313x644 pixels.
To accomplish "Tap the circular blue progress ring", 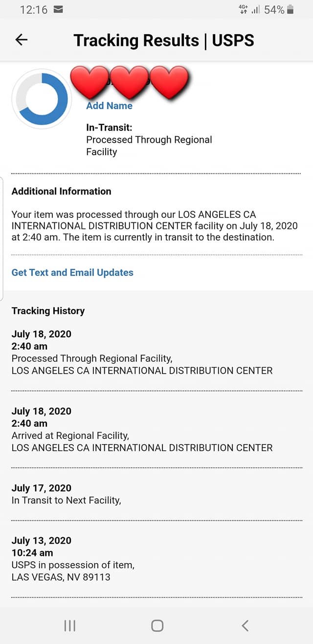I will click(x=42, y=99).
